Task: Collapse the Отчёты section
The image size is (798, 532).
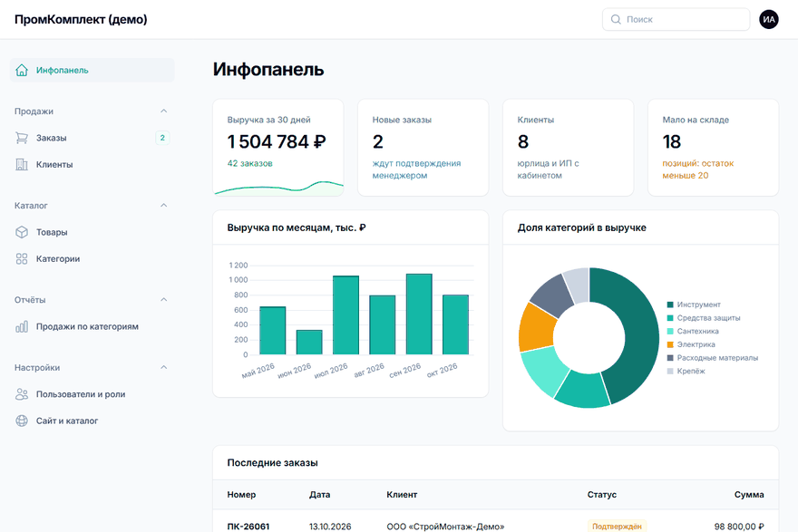Action: coord(163,300)
